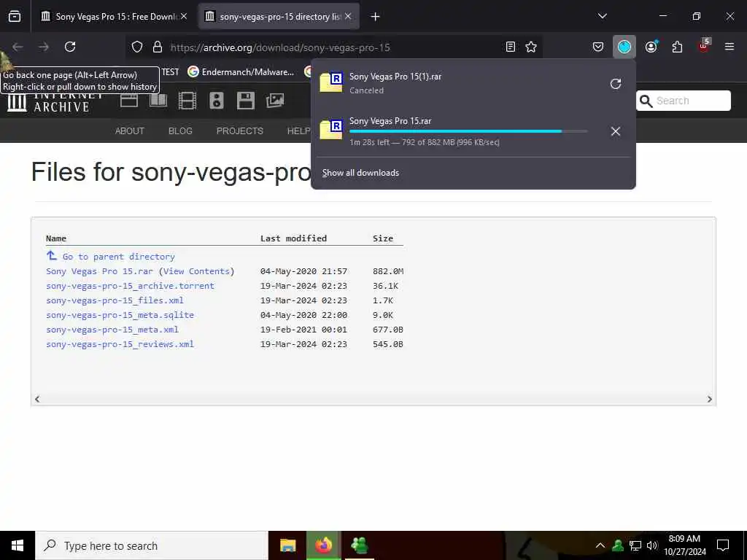This screenshot has width=747, height=560.
Task: Click the Firefox taskbar icon
Action: (323, 545)
